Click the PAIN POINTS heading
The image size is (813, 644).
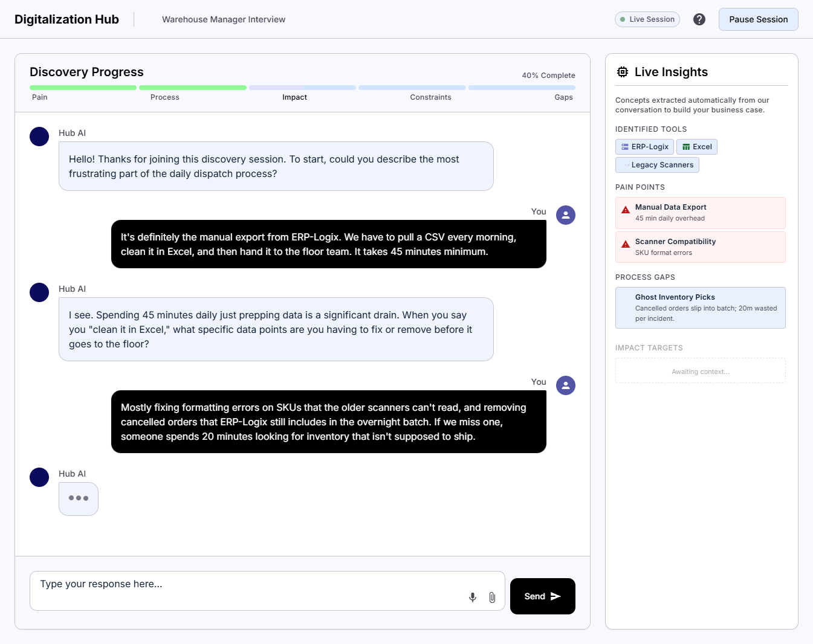pos(640,187)
